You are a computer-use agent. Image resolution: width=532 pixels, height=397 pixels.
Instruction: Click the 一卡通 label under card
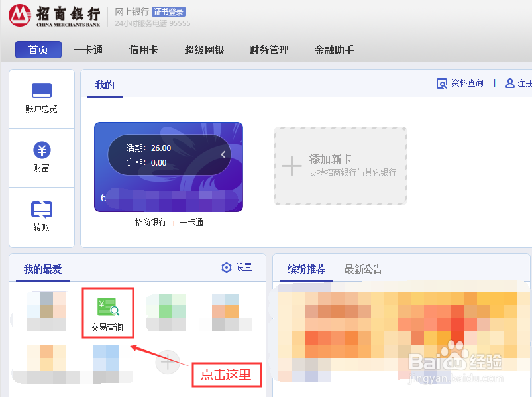tap(191, 222)
